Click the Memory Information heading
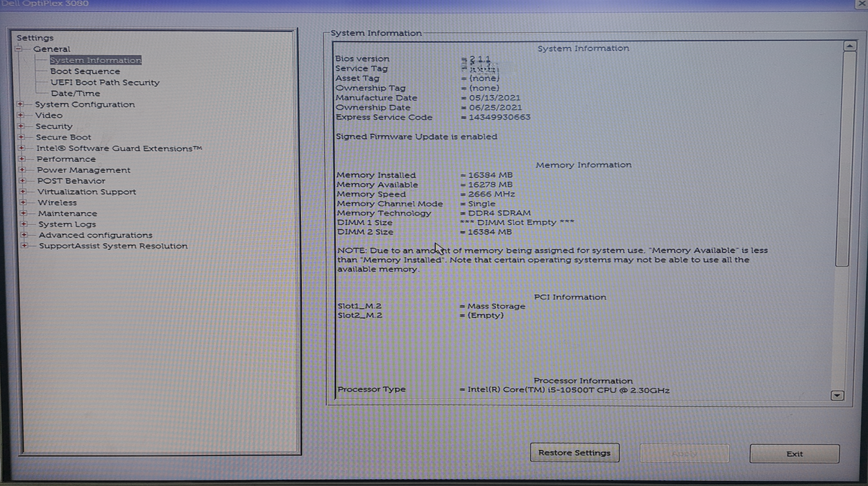The height and width of the screenshot is (486, 868). point(584,165)
